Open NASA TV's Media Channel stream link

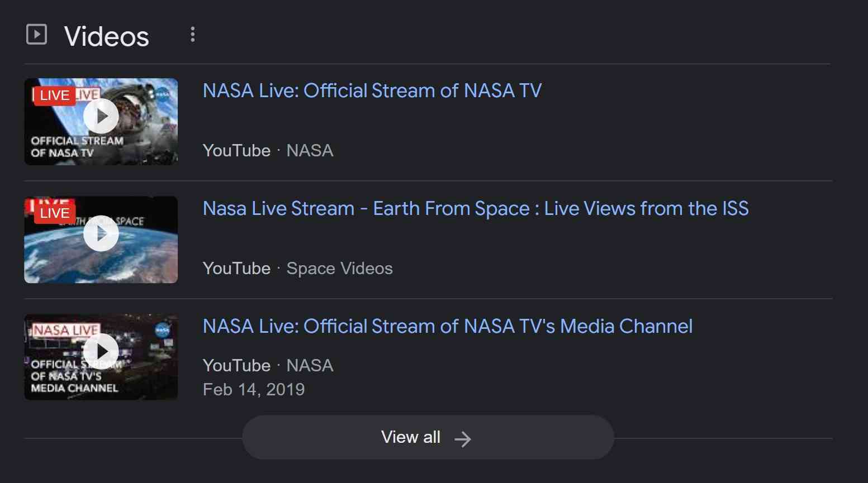pyautogui.click(x=447, y=326)
